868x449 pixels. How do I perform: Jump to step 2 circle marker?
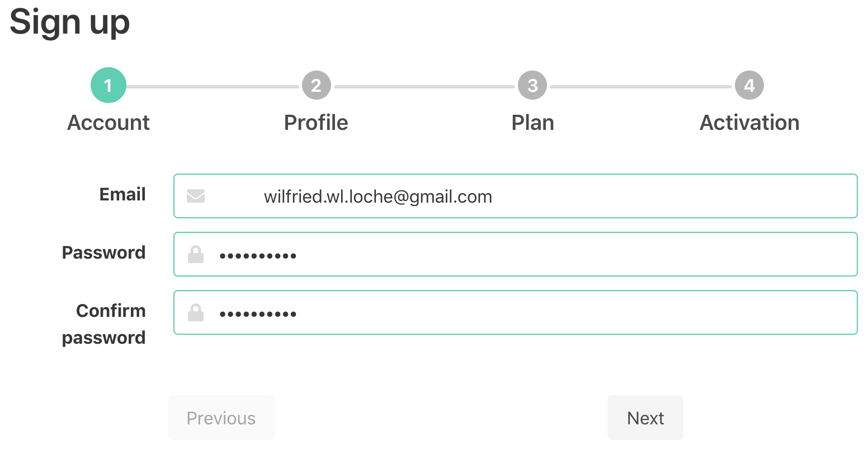click(317, 86)
